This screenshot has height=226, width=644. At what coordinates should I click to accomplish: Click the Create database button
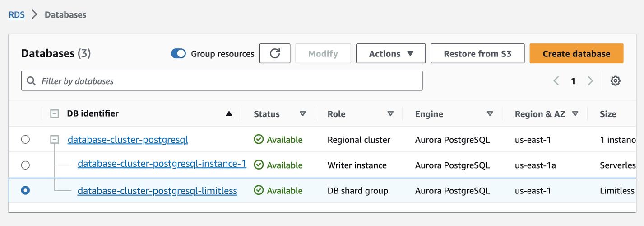click(576, 53)
